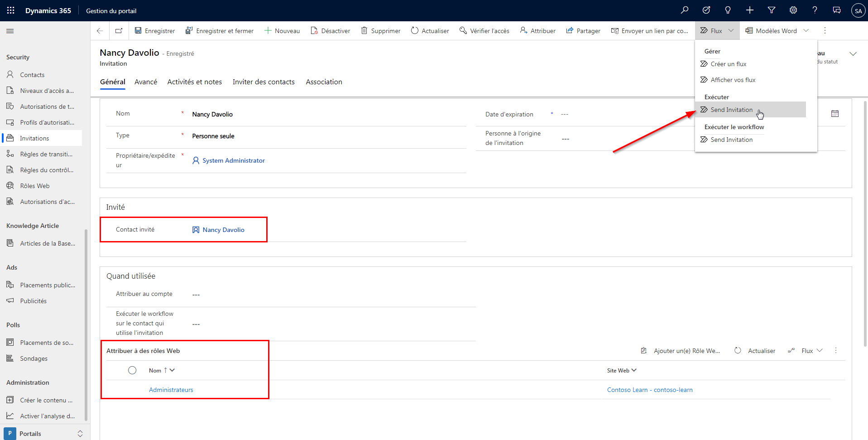Open the Portails area switcher

click(45, 433)
